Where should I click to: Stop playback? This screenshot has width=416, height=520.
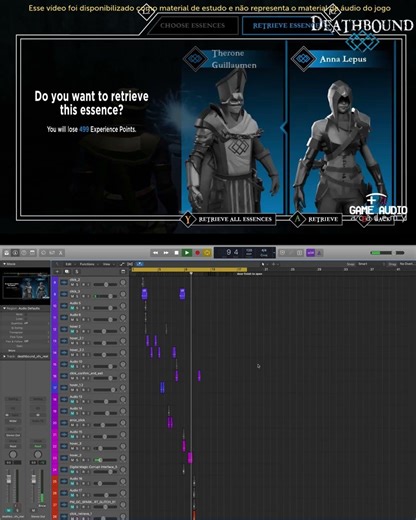pos(176,253)
